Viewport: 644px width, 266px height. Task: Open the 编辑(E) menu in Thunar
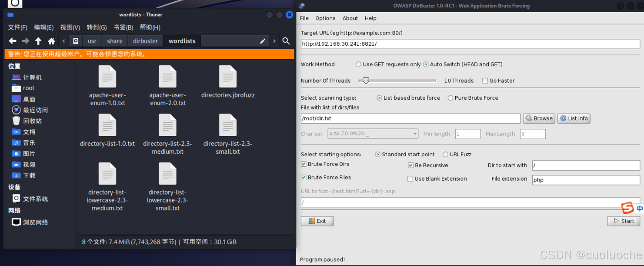tap(44, 27)
